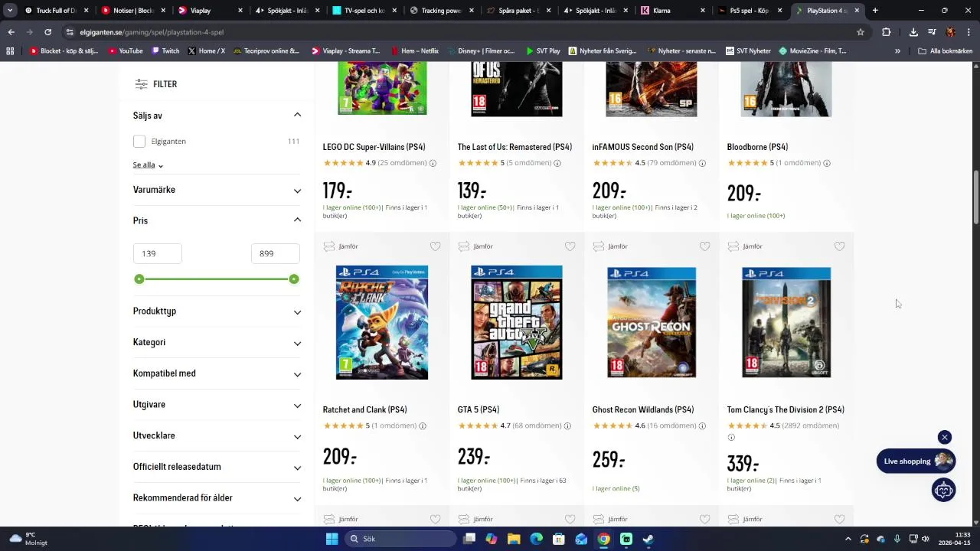Switch to the Ps5 spel tab
980x551 pixels.
(x=750, y=11)
